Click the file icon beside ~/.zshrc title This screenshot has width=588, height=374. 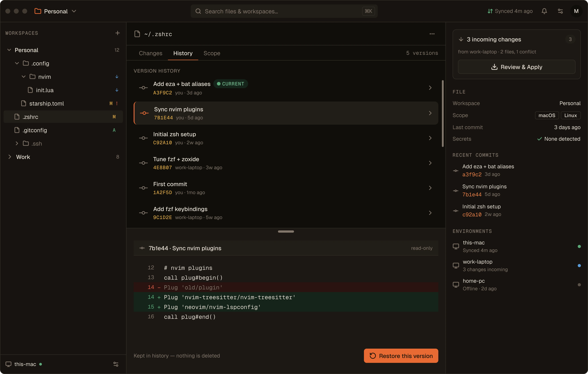click(137, 34)
